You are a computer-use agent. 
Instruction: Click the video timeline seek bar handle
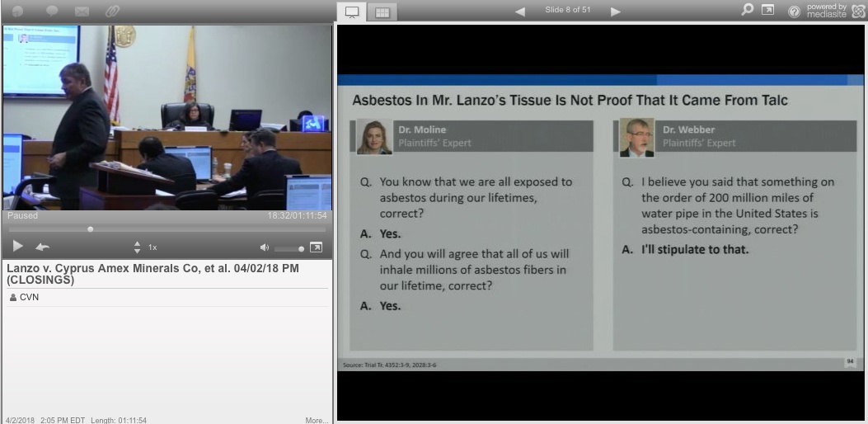coord(91,229)
